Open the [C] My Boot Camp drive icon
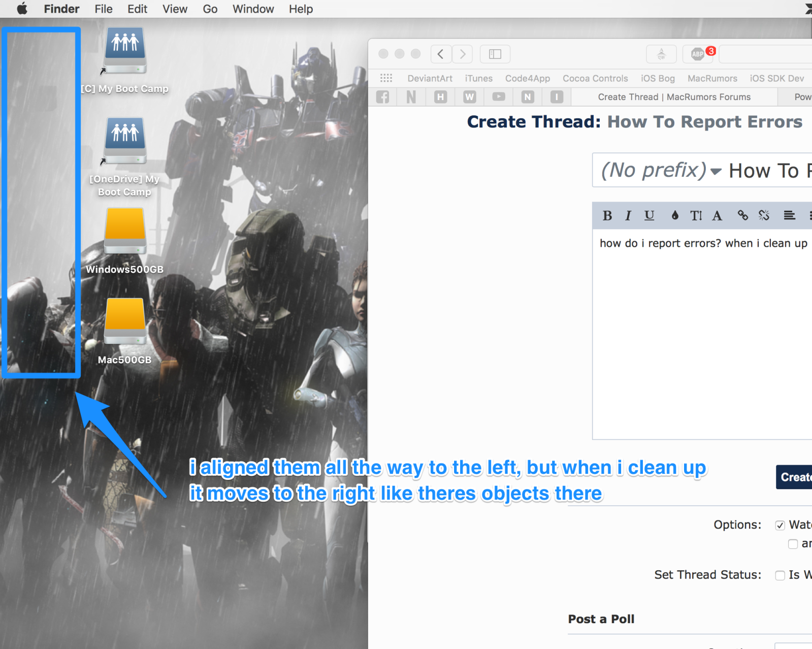This screenshot has width=812, height=649. point(125,50)
